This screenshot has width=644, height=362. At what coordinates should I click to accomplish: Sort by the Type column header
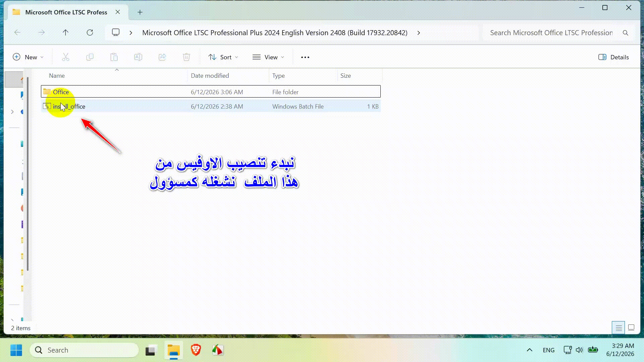pyautogui.click(x=303, y=76)
